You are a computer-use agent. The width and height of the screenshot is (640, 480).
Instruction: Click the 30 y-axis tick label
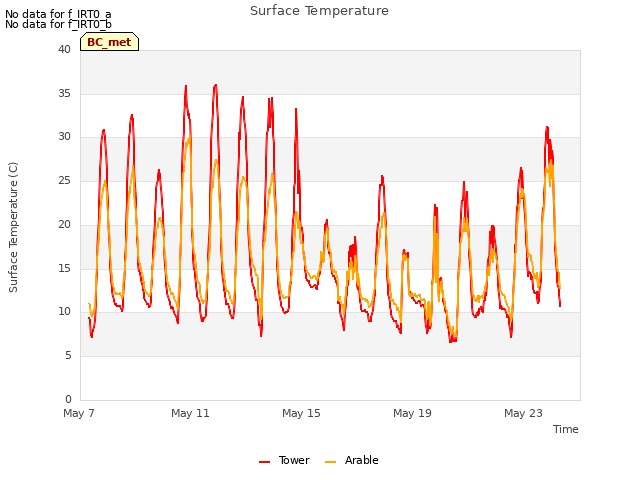64,137
